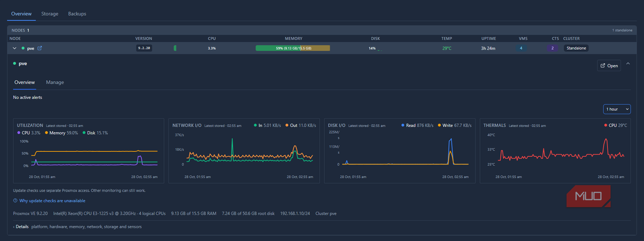Viewport: 644px width, 241px height.
Task: Collapse pve panel with up chevron
Action: pyautogui.click(x=627, y=65)
